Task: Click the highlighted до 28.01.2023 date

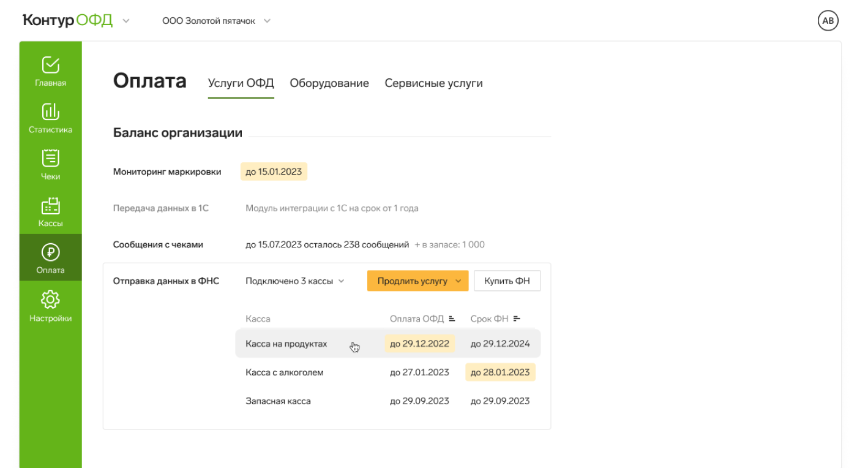Action: tap(500, 372)
